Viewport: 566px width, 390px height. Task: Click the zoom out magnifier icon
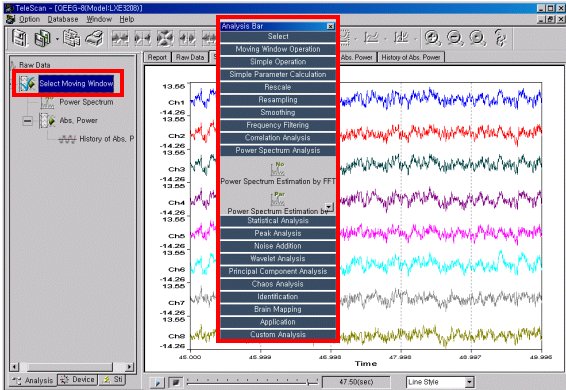(454, 38)
